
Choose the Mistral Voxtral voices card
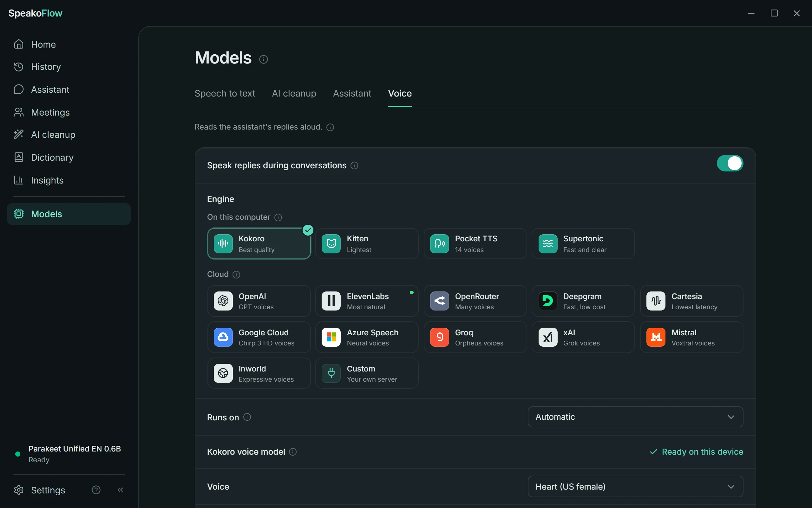691,337
